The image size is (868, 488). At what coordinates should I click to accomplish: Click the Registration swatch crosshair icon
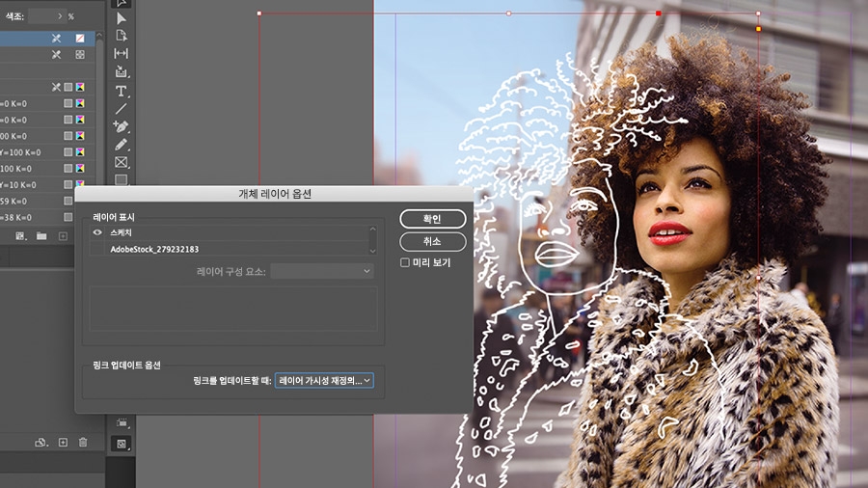[x=80, y=54]
